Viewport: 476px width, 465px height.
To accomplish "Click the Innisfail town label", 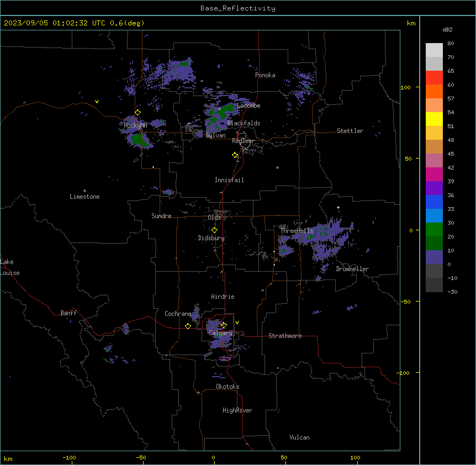I will click(x=229, y=180).
